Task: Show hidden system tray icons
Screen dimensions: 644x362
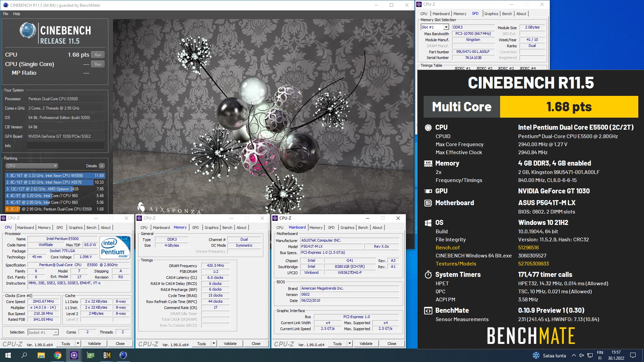Action: [x=574, y=356]
